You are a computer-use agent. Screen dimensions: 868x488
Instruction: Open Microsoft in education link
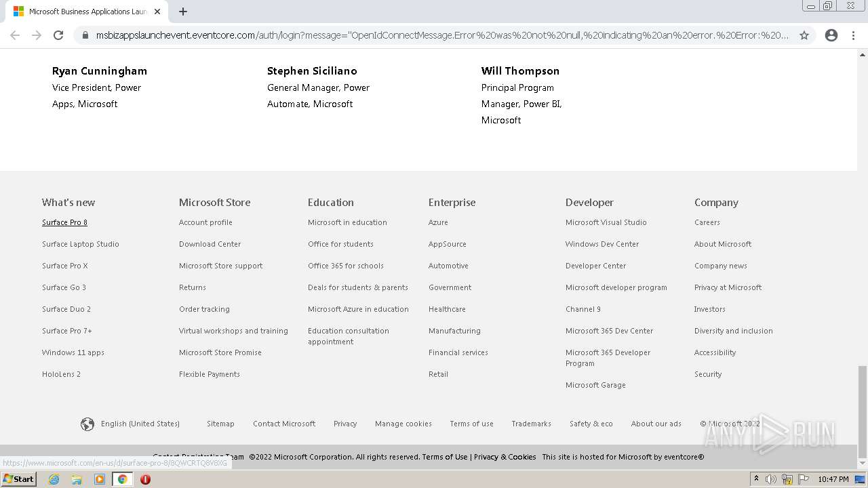(x=347, y=222)
